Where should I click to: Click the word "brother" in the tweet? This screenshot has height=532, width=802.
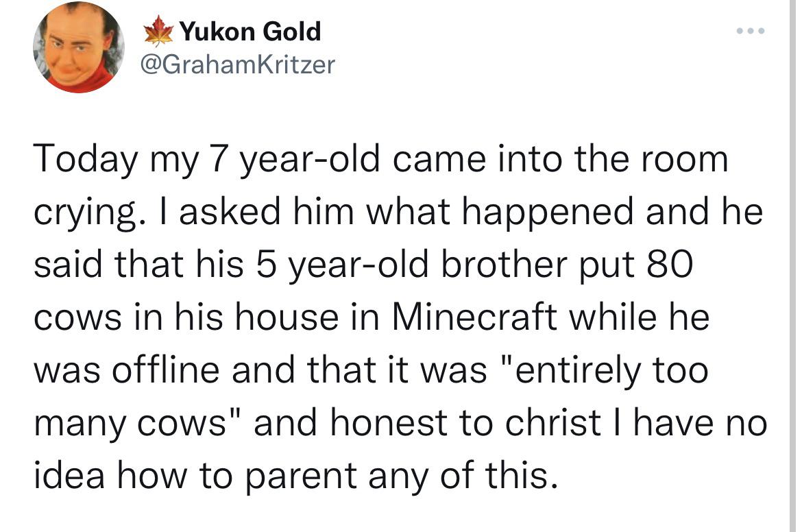click(504, 265)
